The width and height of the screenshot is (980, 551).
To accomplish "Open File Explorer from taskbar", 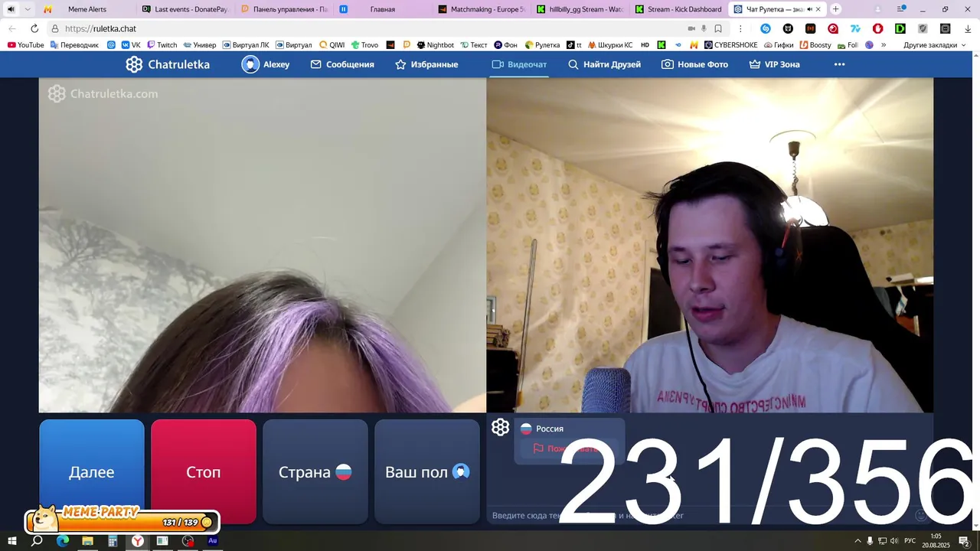I will pyautogui.click(x=87, y=541).
